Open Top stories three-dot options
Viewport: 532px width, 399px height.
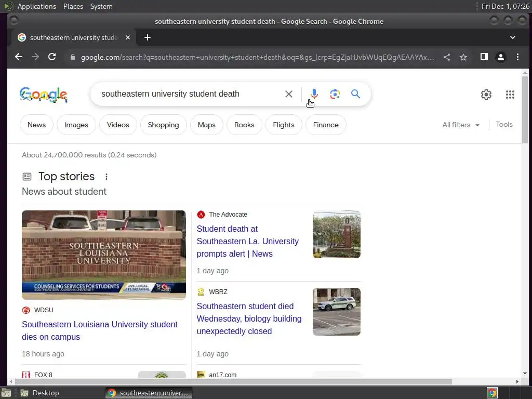click(106, 177)
